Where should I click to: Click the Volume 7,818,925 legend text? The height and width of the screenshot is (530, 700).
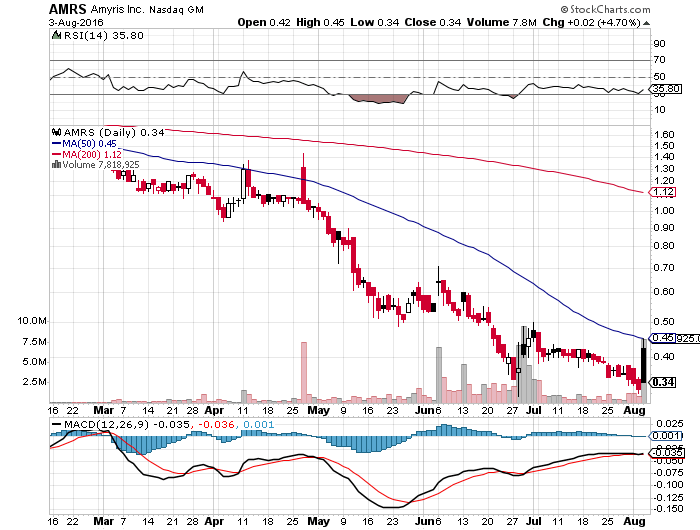[x=101, y=165]
